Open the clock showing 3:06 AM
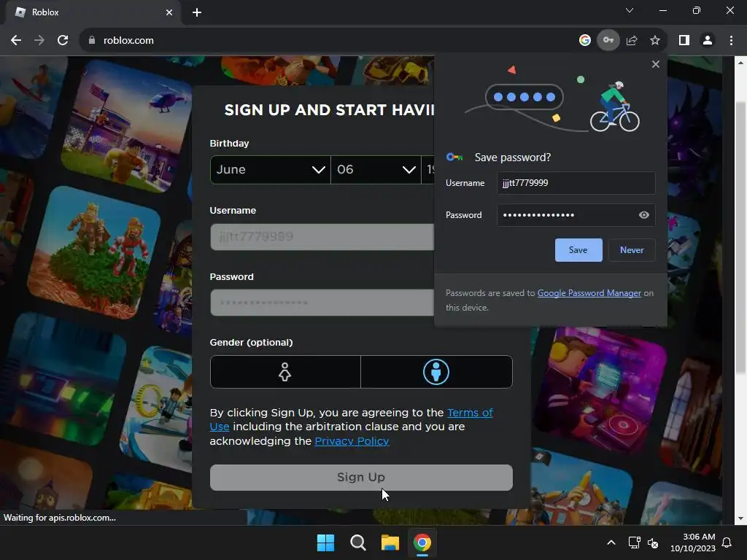Image resolution: width=747 pixels, height=560 pixels. point(693,542)
